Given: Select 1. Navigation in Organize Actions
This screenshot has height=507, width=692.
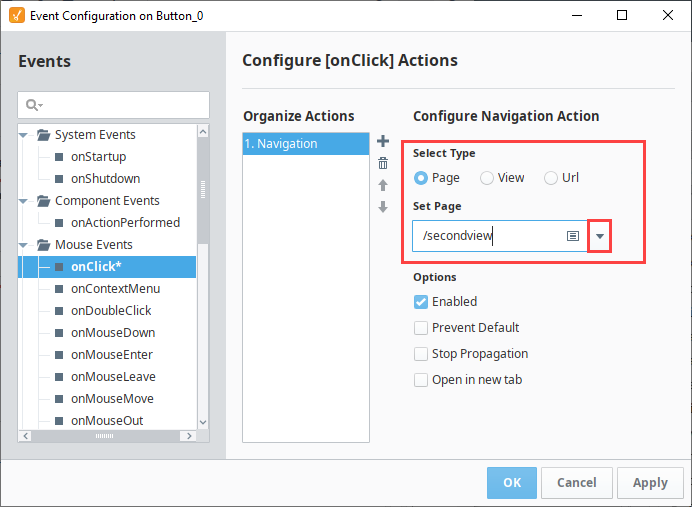Looking at the screenshot, I should [305, 144].
